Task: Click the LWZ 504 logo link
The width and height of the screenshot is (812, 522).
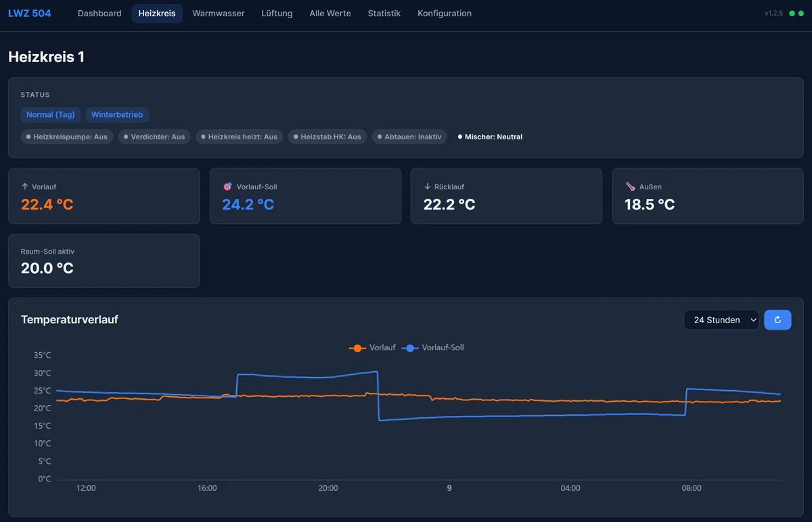Action: tap(30, 14)
